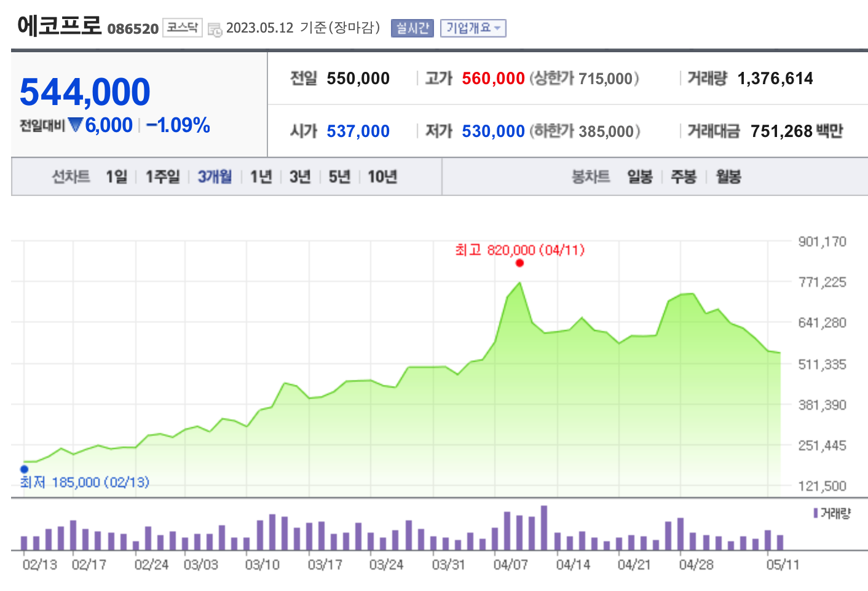
Task: Click the 121,500 price axis label
Action: click(823, 486)
